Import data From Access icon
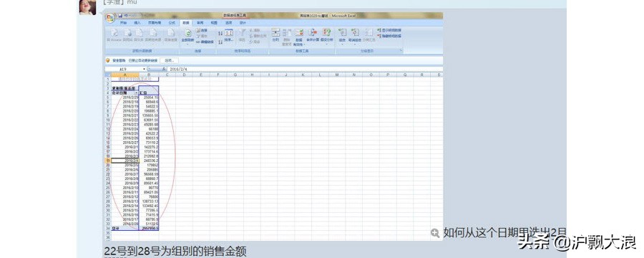644x258 pixels. tap(114, 33)
